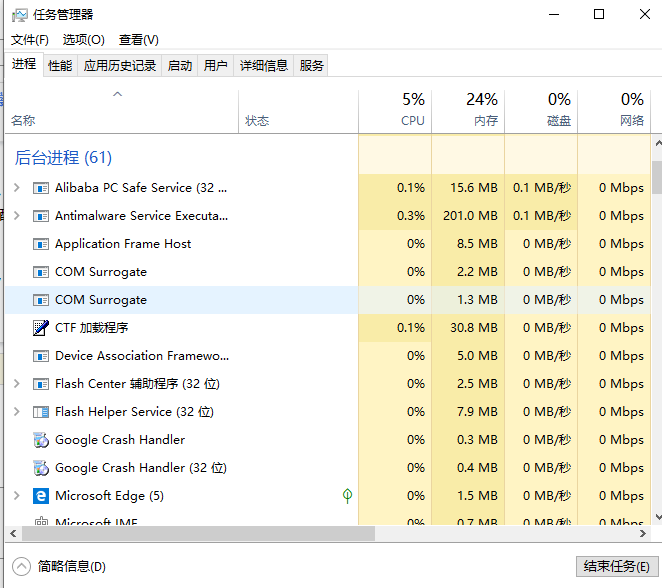Image resolution: width=662 pixels, height=588 pixels.
Task: Click the Alibaba PC Safe Service icon
Action: coord(41,188)
